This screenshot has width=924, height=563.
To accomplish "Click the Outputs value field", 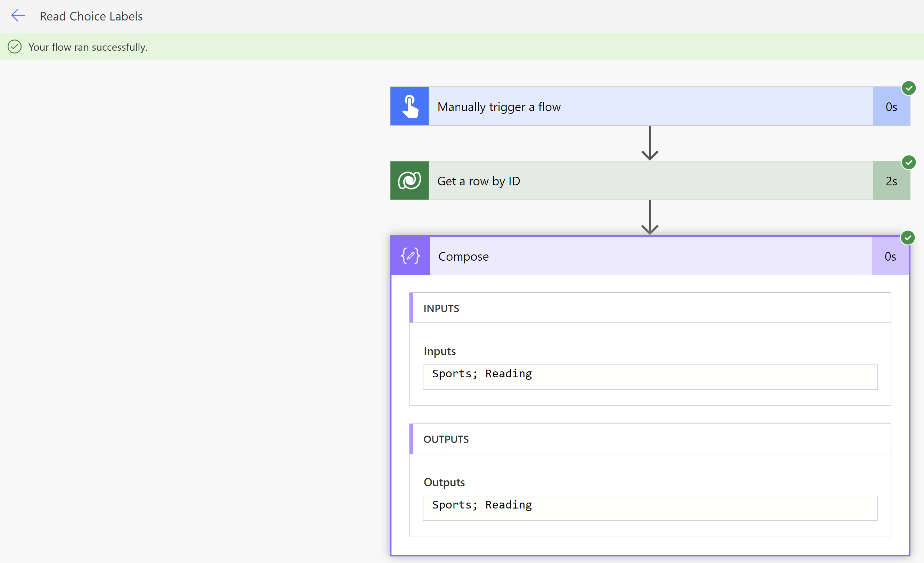I will point(650,508).
